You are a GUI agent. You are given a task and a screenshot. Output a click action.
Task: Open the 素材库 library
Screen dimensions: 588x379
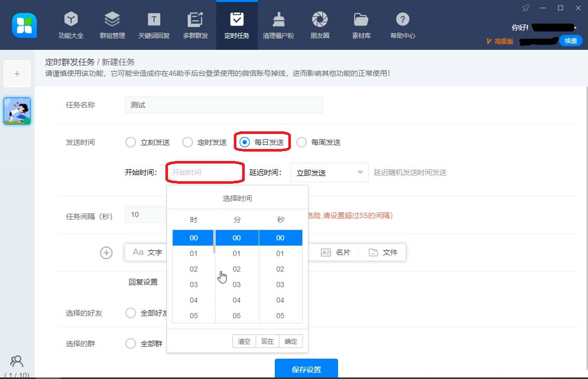coord(361,24)
